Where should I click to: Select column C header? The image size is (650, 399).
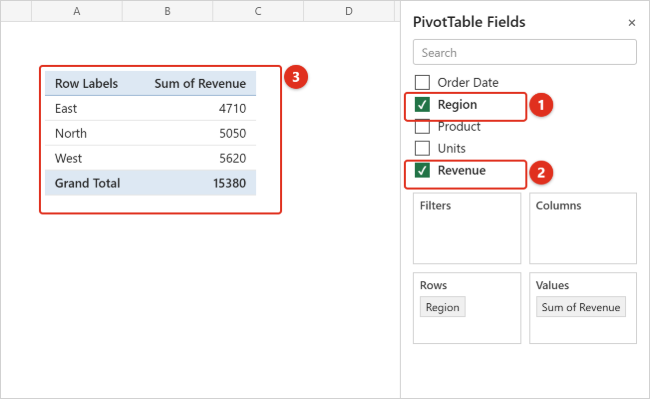pos(258,11)
